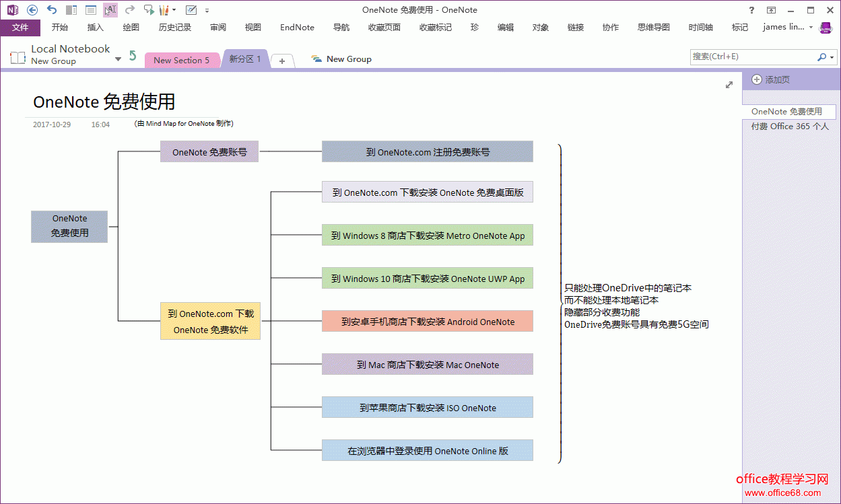
Task: Open the Favorite Pens dropdown arrow
Action: [174, 10]
